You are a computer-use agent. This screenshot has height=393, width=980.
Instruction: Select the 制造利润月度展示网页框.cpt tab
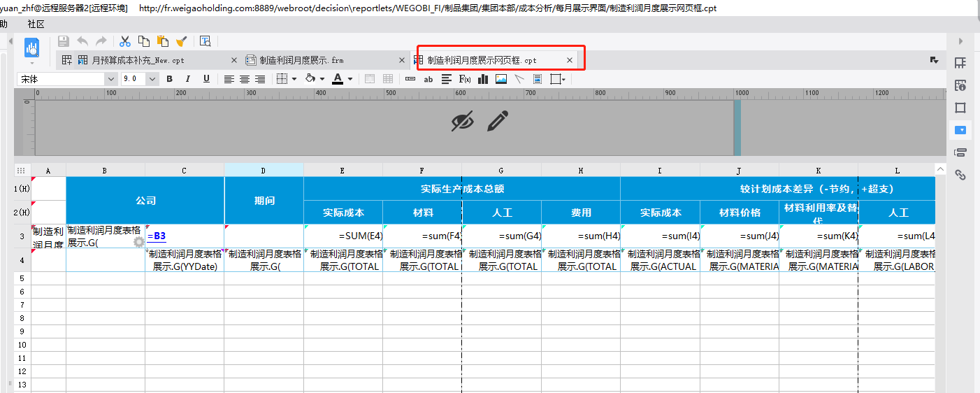482,60
